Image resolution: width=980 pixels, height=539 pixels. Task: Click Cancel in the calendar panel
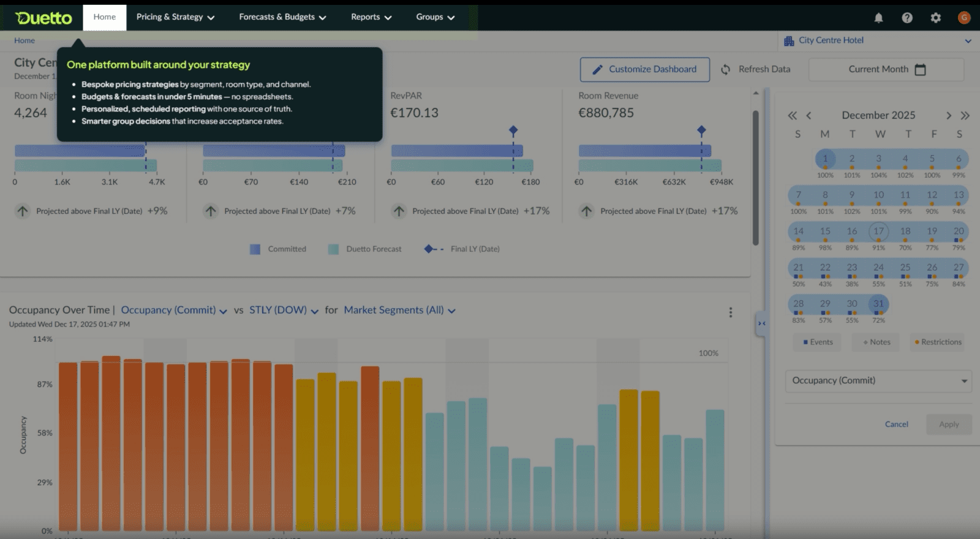pos(896,424)
